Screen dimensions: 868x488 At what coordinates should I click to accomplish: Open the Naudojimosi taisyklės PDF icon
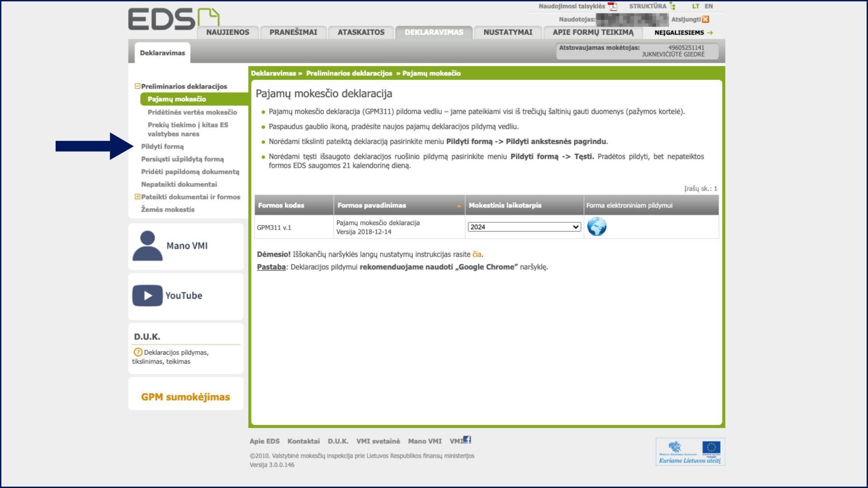613,6
